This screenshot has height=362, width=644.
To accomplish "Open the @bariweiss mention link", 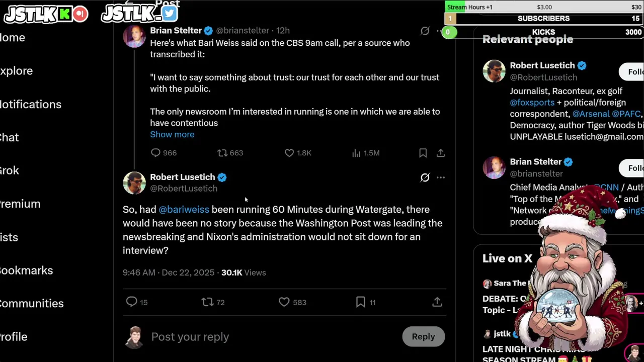I will [184, 210].
